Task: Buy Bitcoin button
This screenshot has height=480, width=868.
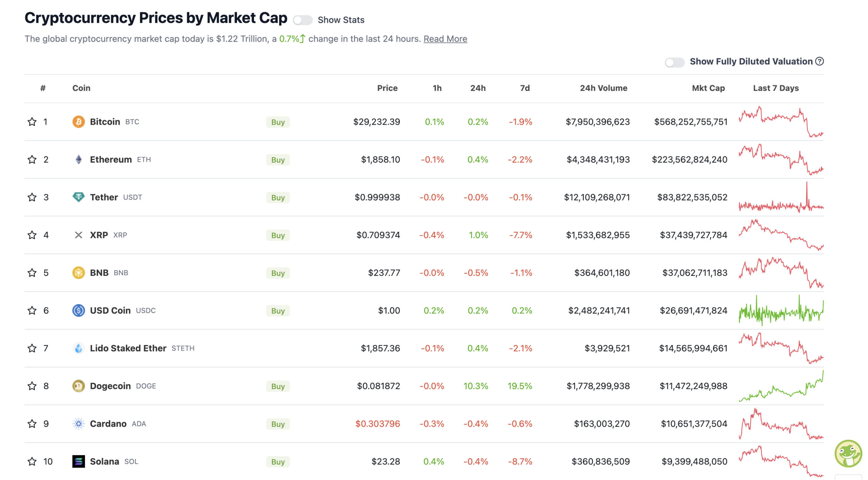Action: coord(278,122)
